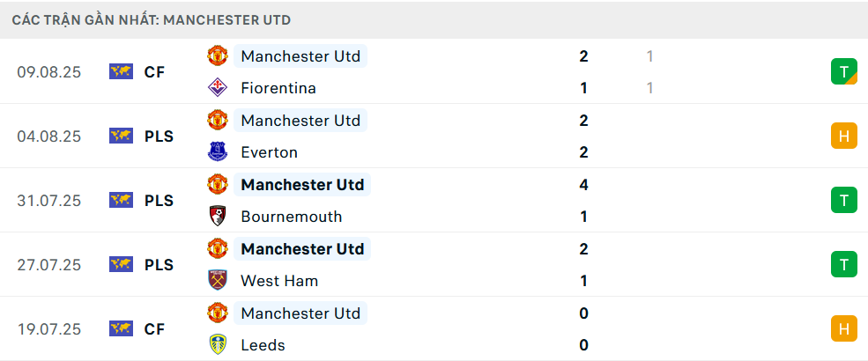Screen dimensions: 868x361
Task: Click the Leeds club crest icon
Action: pos(217,345)
